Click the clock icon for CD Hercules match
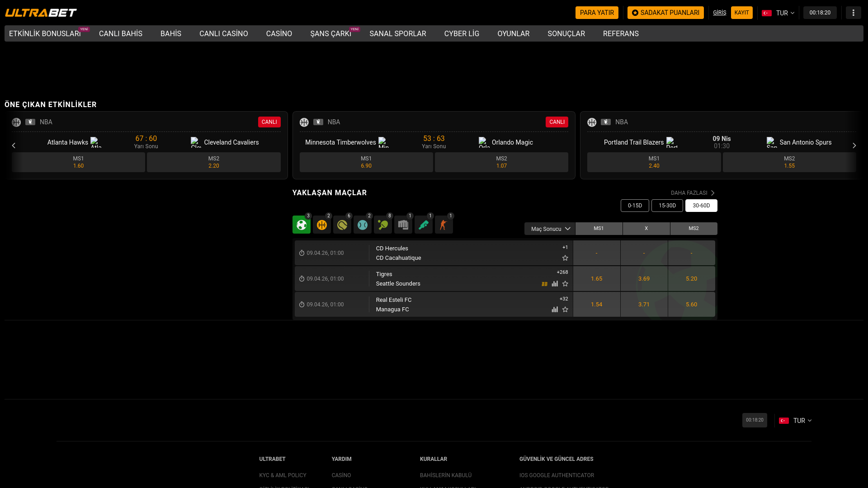Image resolution: width=868 pixels, height=488 pixels. 302,253
